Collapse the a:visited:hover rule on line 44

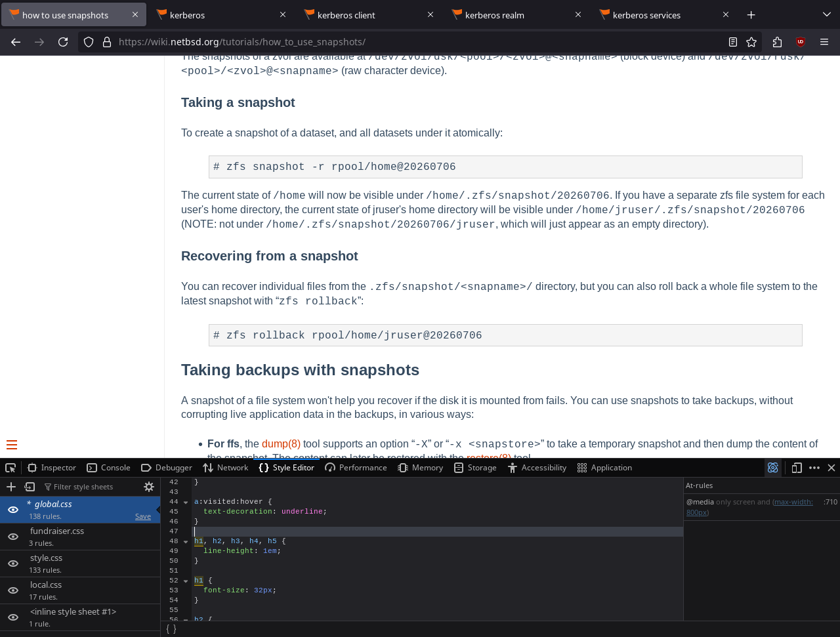click(x=186, y=502)
